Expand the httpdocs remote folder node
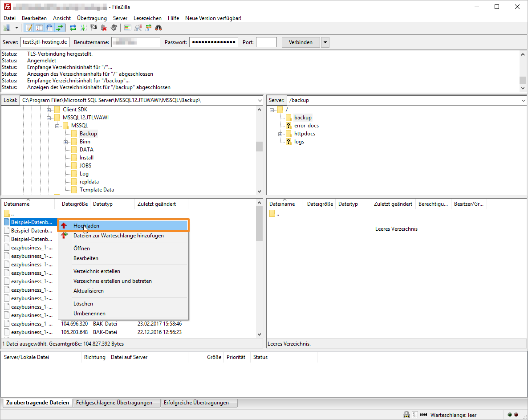528x420 pixels. click(x=280, y=134)
